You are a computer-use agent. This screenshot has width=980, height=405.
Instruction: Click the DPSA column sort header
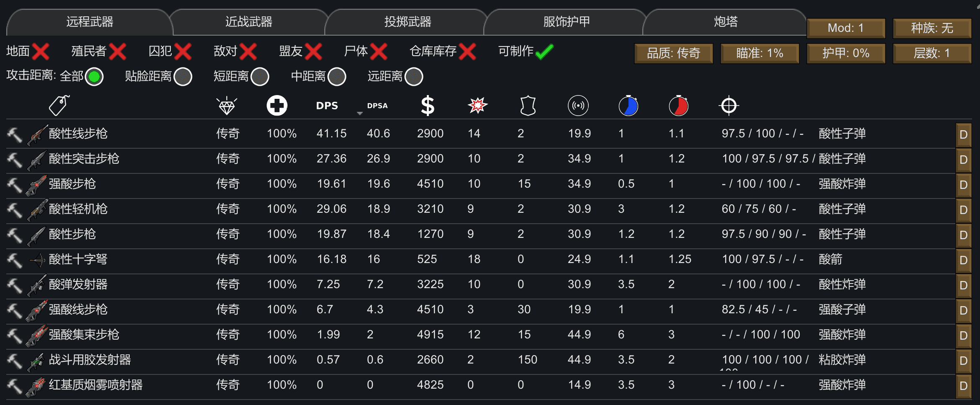tap(377, 106)
